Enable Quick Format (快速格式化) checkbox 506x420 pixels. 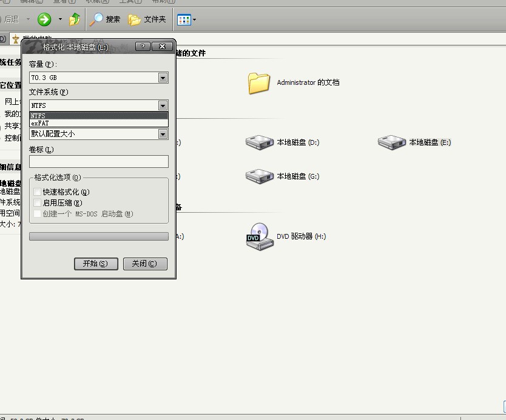[x=38, y=192]
